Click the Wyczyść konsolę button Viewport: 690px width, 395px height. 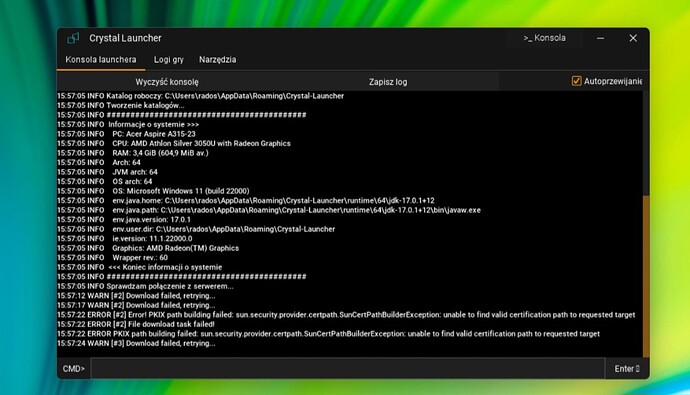pos(167,82)
